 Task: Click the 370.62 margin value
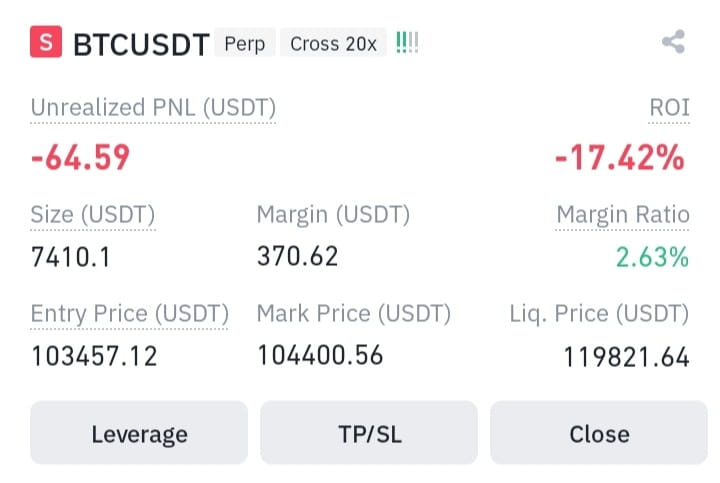tap(298, 256)
